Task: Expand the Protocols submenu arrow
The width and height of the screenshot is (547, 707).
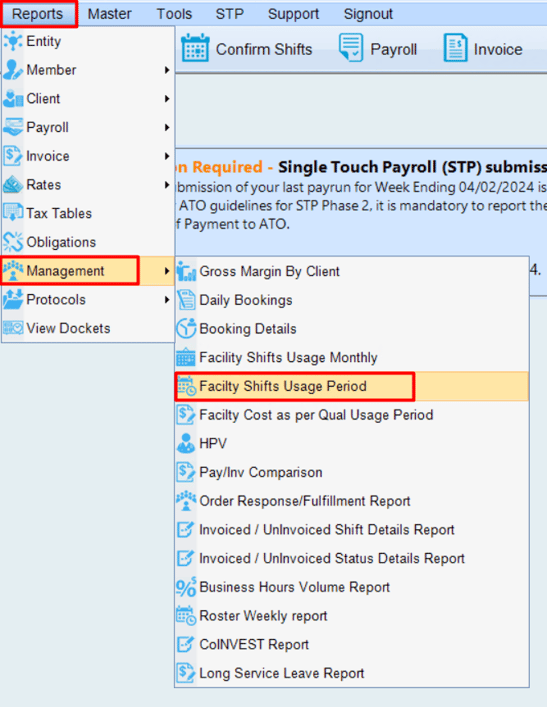Action: coord(167,300)
